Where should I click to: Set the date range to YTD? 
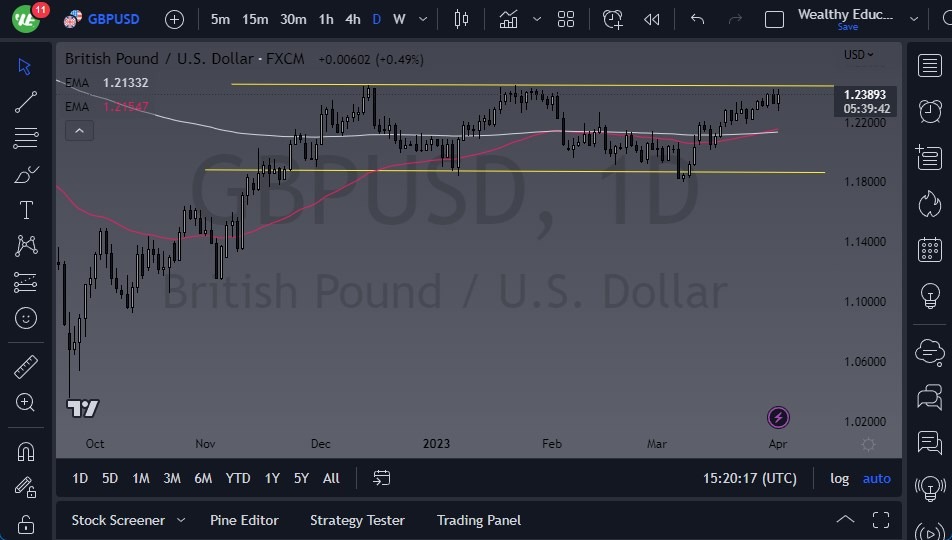(x=238, y=478)
